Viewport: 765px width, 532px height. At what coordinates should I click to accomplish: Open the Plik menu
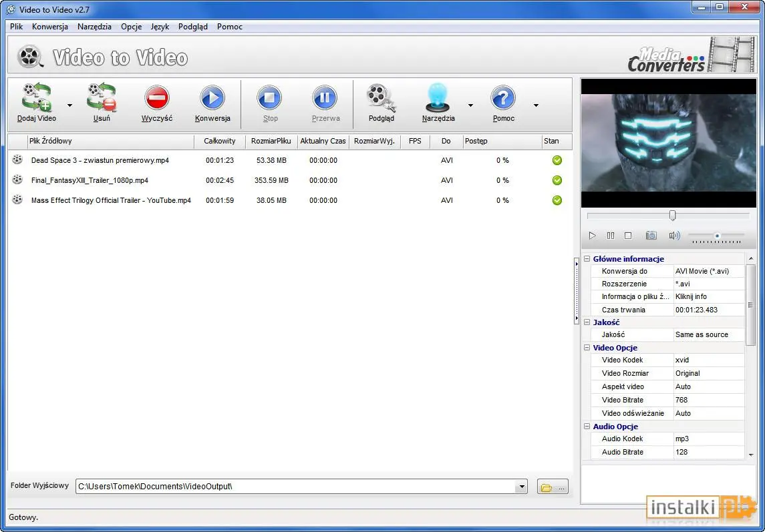click(16, 27)
